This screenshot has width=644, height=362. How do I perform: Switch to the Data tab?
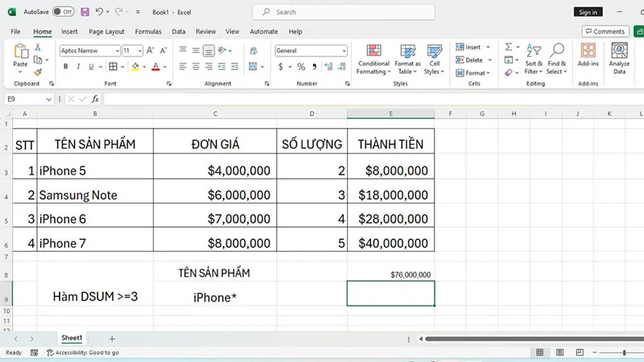click(179, 31)
